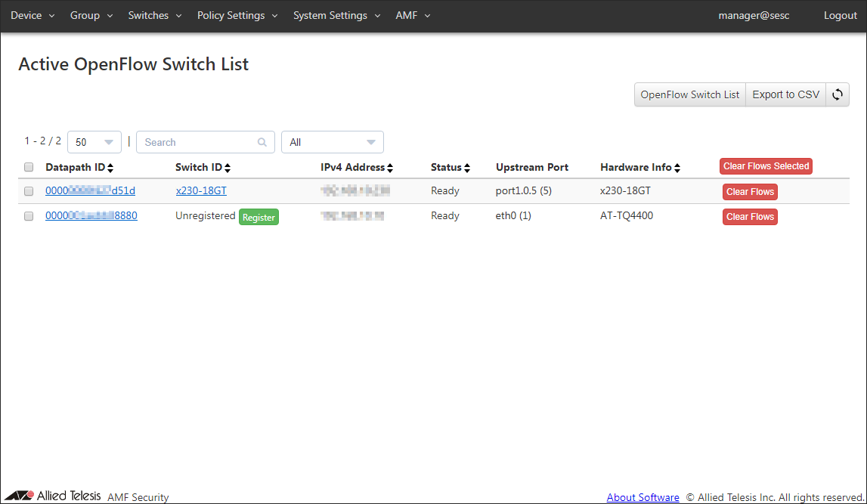Click the refresh icon button
The image size is (867, 504).
point(838,94)
